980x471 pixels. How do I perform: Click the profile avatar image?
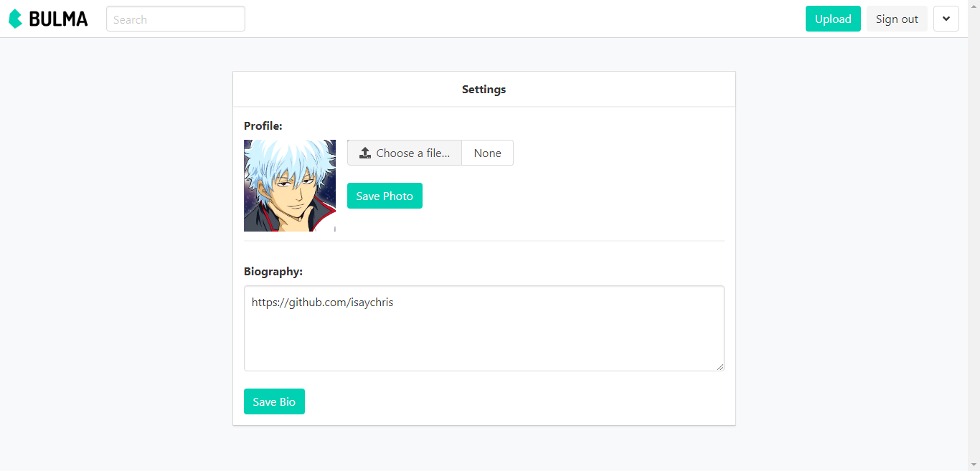pos(290,186)
